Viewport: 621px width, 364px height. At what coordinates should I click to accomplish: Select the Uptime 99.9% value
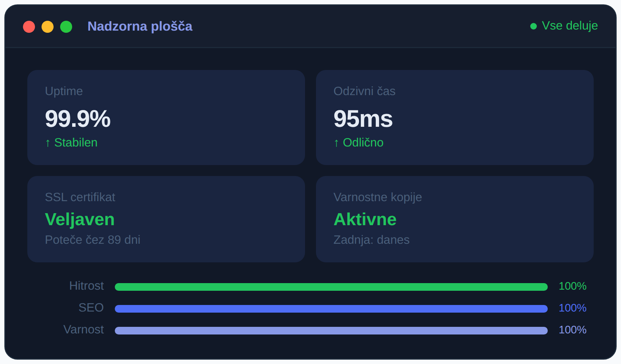pos(78,119)
